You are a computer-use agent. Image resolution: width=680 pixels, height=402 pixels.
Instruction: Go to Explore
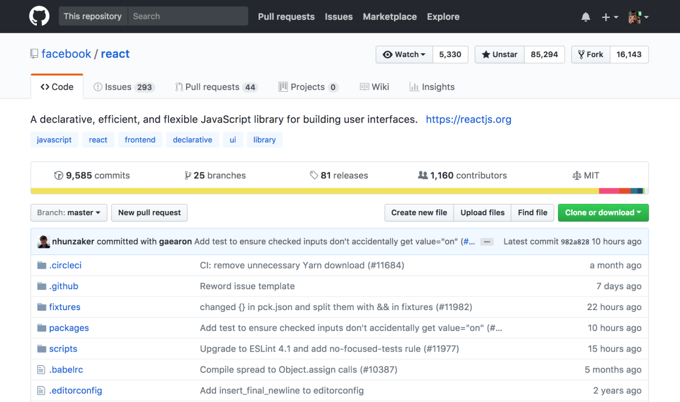tap(443, 16)
